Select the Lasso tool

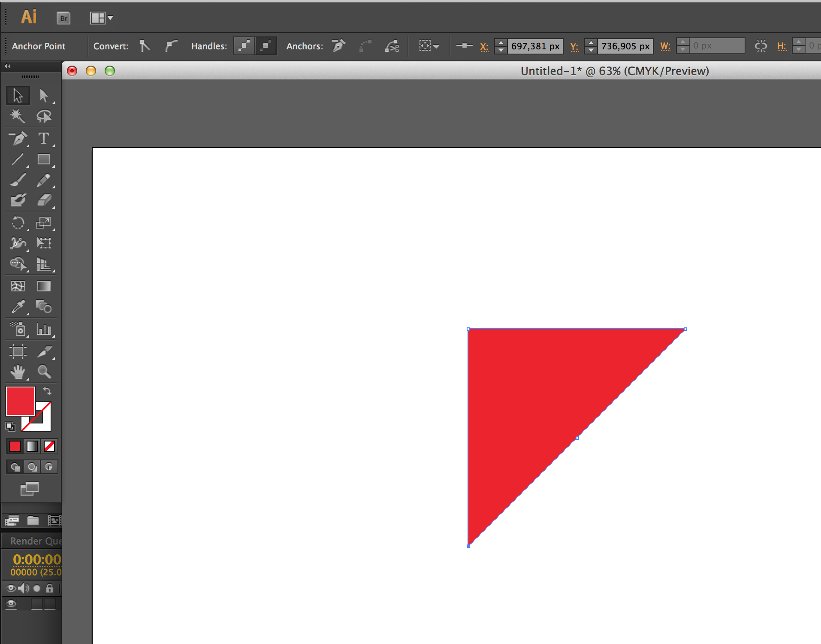pyautogui.click(x=44, y=116)
